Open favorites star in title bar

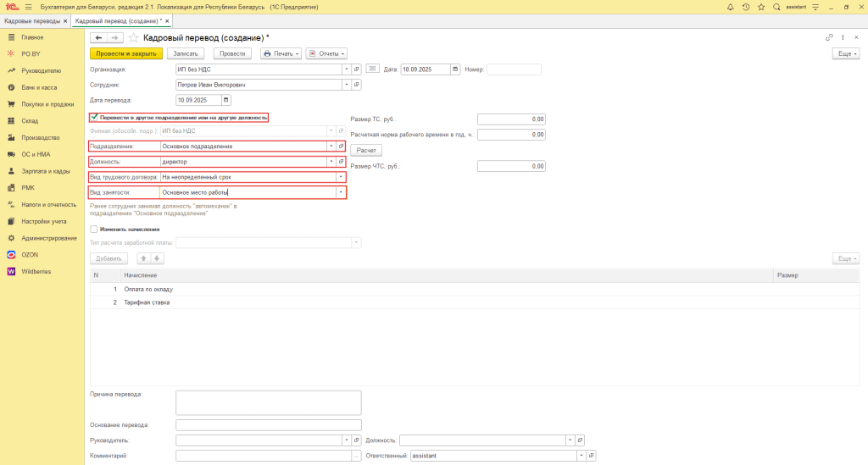point(761,7)
